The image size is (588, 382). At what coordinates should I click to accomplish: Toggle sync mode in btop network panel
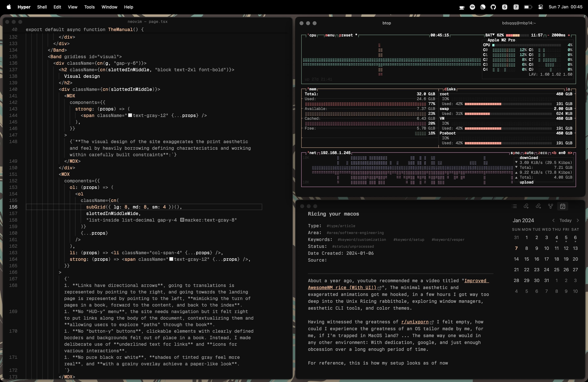coord(516,153)
